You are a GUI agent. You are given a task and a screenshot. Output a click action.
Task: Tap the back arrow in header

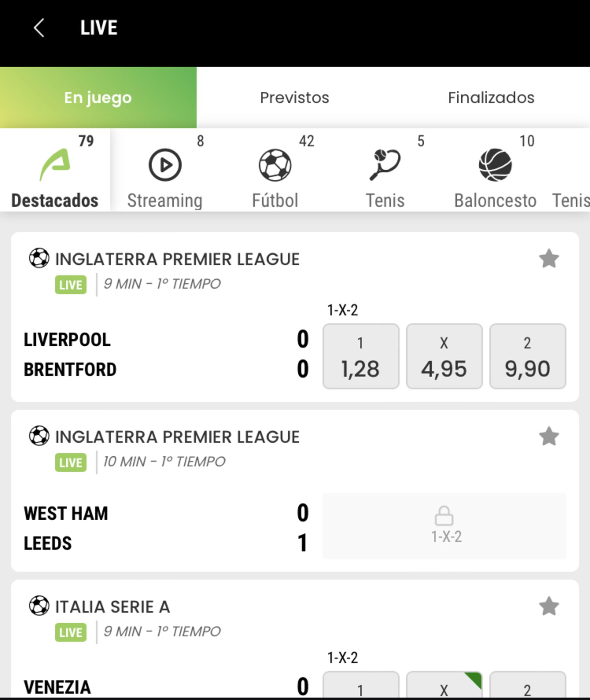point(39,28)
